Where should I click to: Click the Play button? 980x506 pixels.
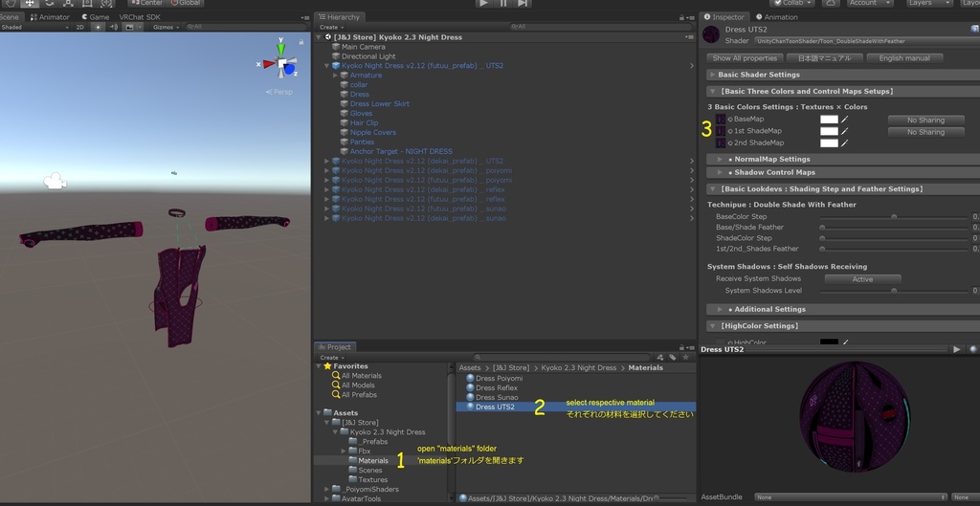[x=483, y=3]
